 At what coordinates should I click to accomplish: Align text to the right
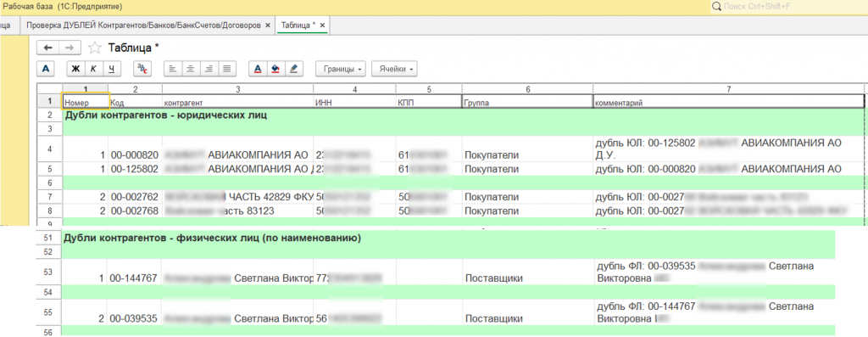[x=209, y=69]
